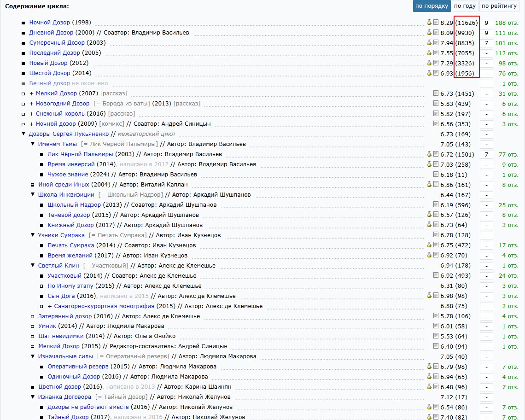The width and height of the screenshot is (525, 420).
Task: Open the Цветной дозор title link
Action: pos(59,386)
